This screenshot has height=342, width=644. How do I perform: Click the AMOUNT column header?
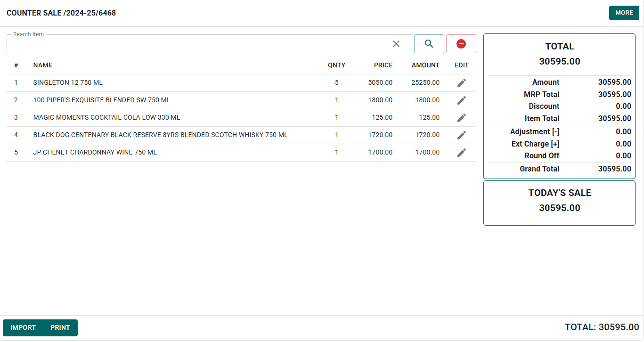[425, 65]
